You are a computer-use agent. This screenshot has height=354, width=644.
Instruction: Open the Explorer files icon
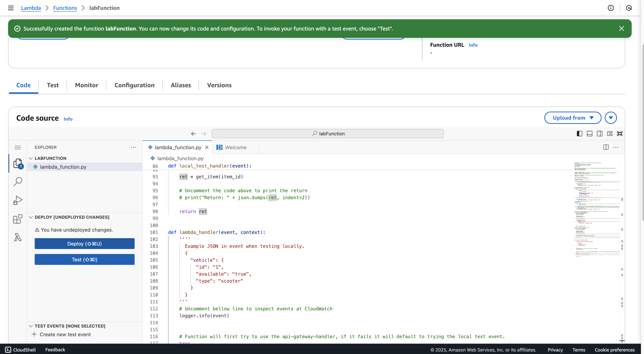point(18,163)
